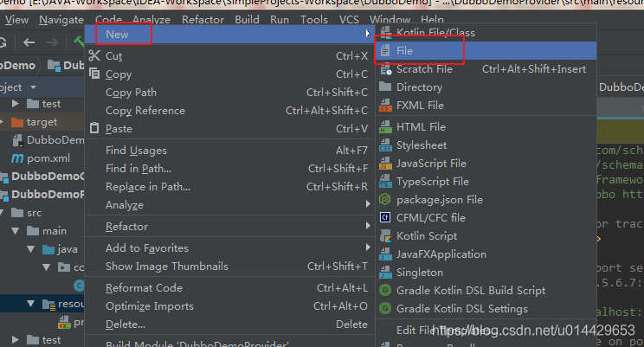
Task: Open Add to Favorites submenu
Action: (x=229, y=248)
